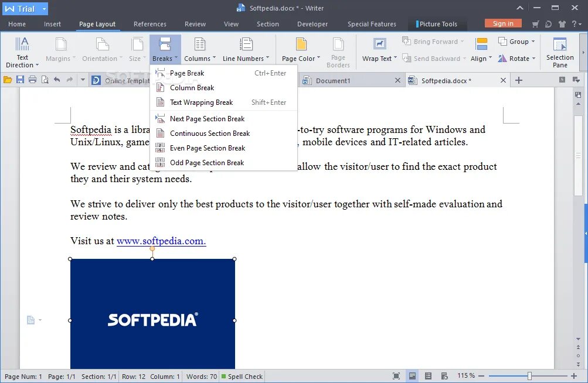Open the quick access toolbar customize arrow
588x383 pixels.
click(83, 80)
